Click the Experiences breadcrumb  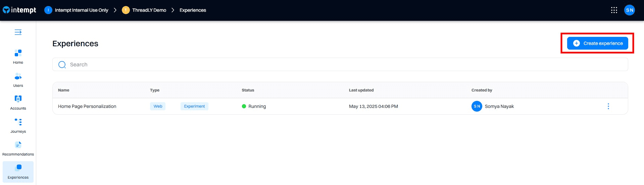[193, 10]
